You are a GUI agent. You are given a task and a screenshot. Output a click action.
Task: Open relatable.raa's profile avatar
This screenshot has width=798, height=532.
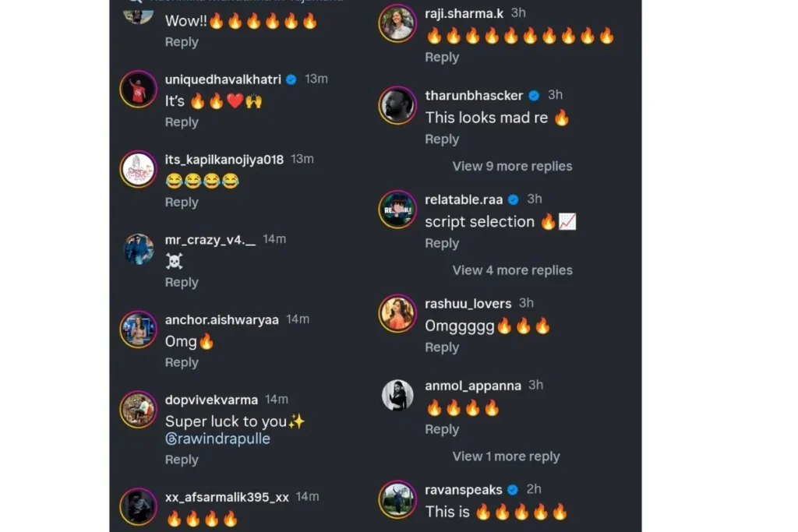coord(397,210)
